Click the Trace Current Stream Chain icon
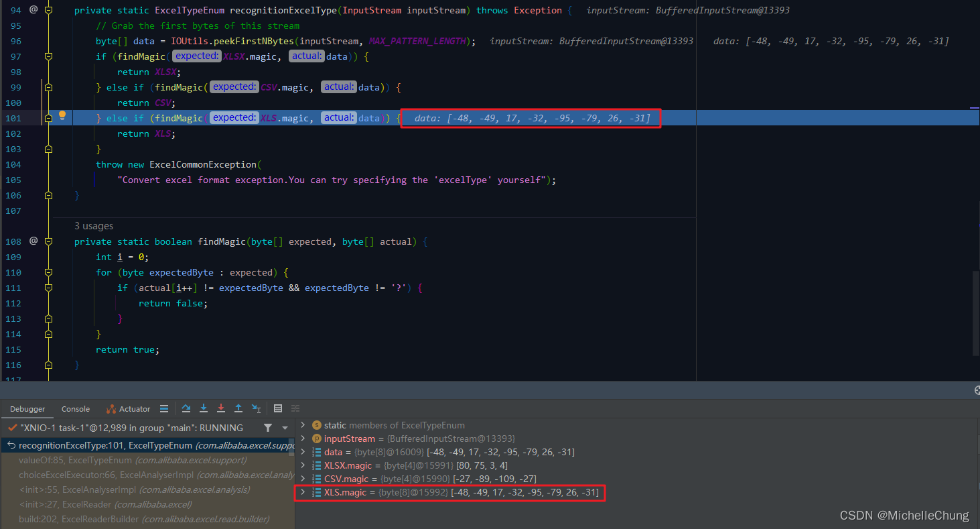980x529 pixels. (295, 408)
